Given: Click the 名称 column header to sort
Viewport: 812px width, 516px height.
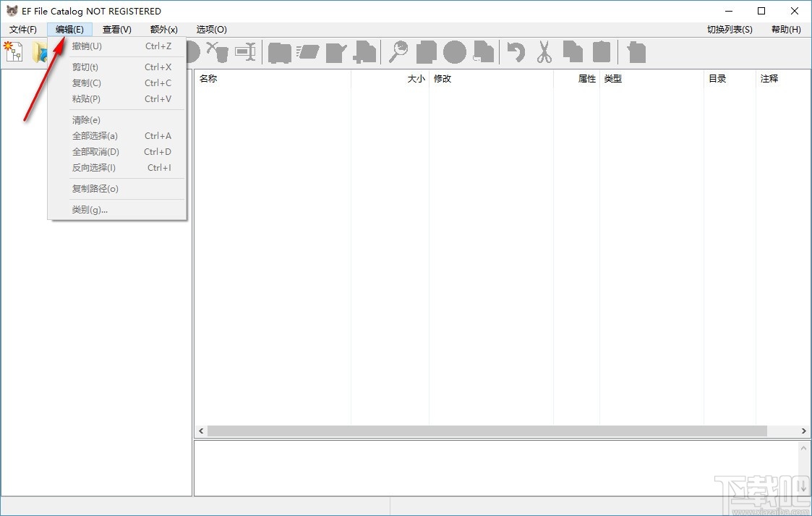Looking at the screenshot, I should 208,78.
